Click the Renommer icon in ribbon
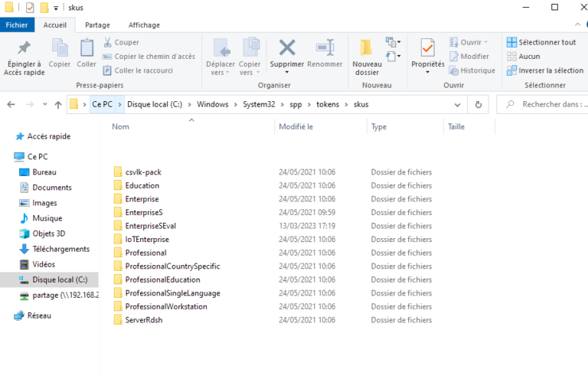The image size is (588, 379). [x=325, y=49]
